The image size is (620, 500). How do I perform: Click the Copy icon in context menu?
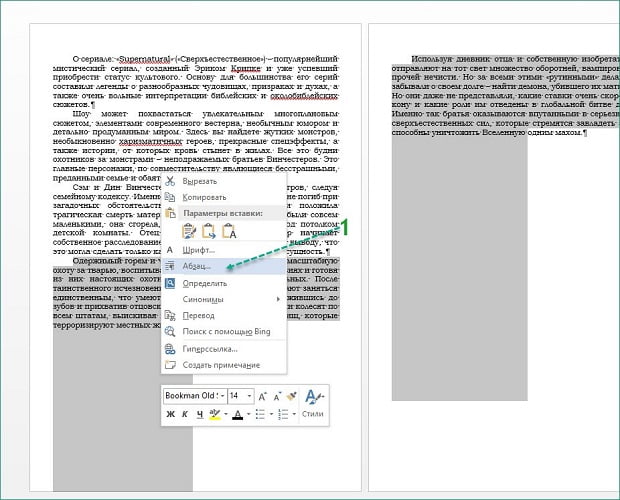pos(170,197)
